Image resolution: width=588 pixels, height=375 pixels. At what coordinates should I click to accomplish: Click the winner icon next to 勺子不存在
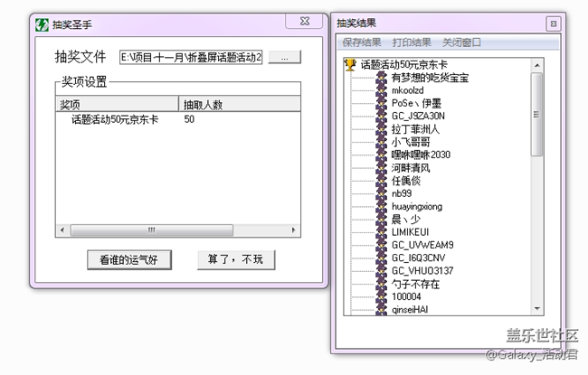382,284
